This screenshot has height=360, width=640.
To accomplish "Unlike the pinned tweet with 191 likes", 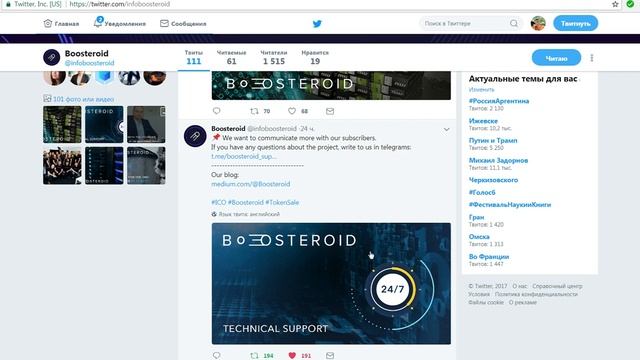I will [292, 356].
